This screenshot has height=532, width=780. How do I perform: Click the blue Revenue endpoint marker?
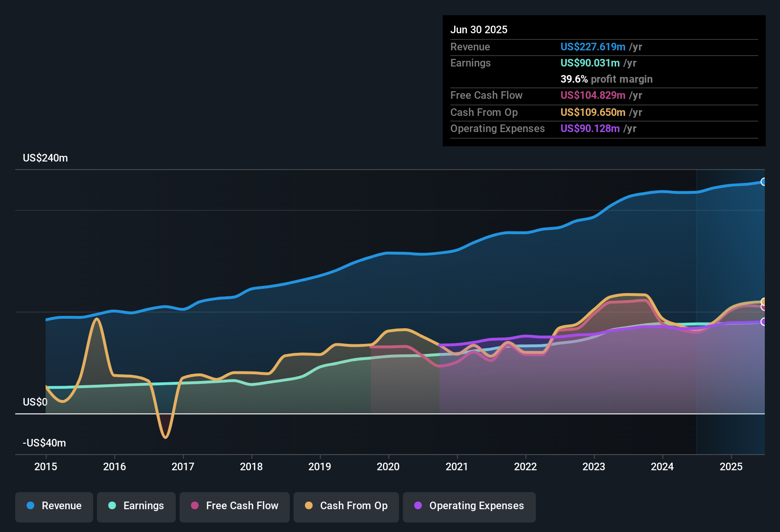[763, 182]
